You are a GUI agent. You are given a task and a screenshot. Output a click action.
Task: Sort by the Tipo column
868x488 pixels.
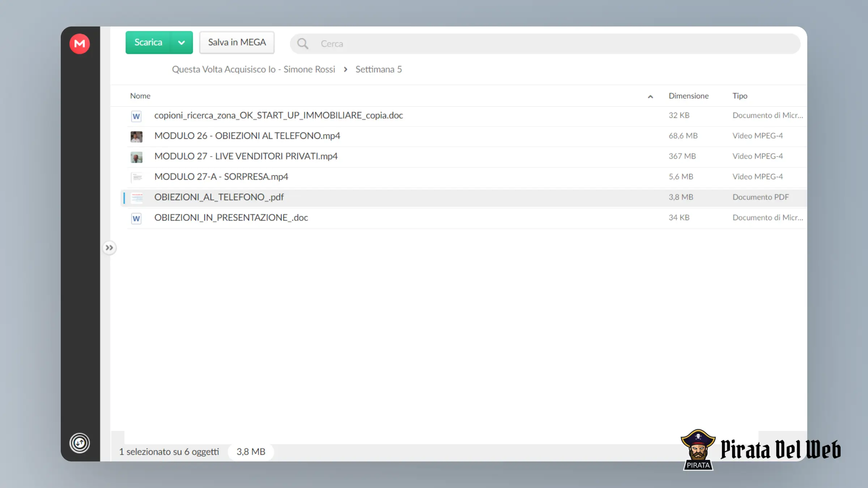pos(740,96)
